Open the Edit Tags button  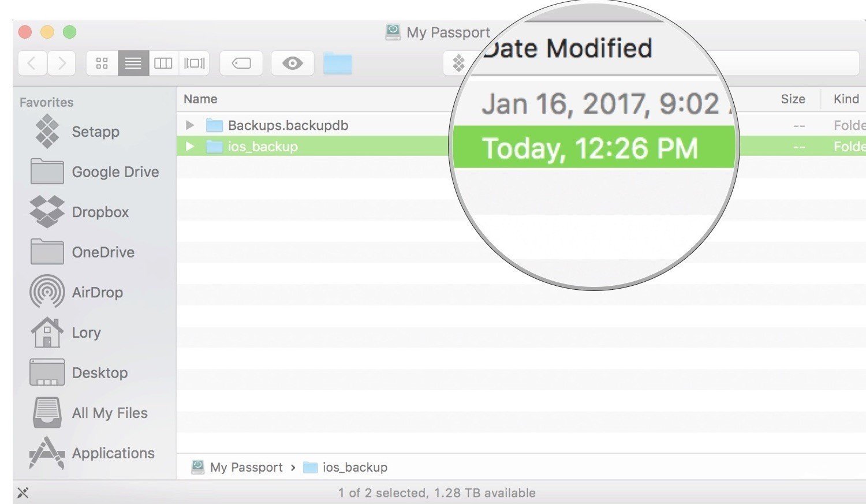(x=241, y=63)
